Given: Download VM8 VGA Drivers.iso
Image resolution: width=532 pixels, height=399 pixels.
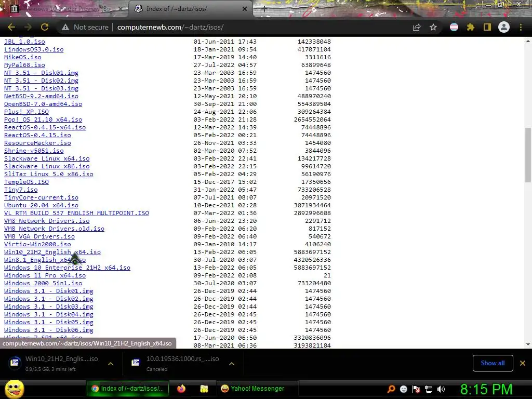Looking at the screenshot, I should 39,236.
